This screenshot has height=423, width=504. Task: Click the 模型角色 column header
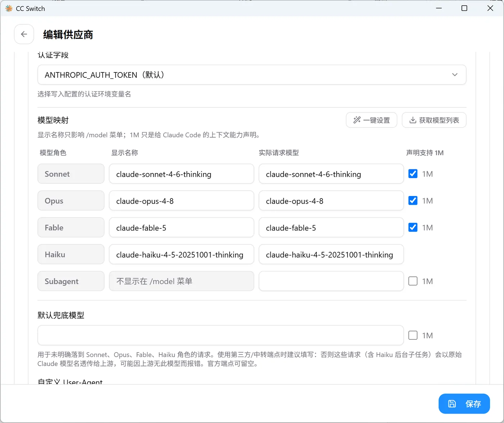pyautogui.click(x=53, y=153)
